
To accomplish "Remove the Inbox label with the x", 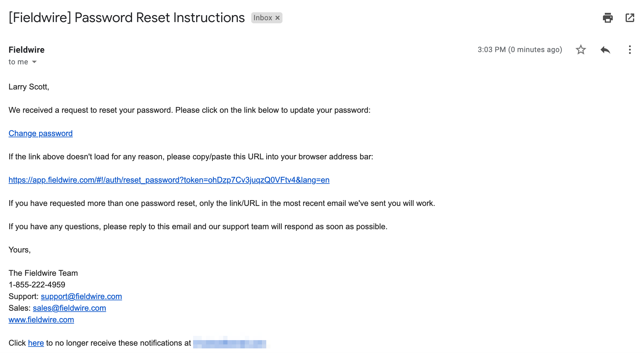I will pyautogui.click(x=278, y=18).
